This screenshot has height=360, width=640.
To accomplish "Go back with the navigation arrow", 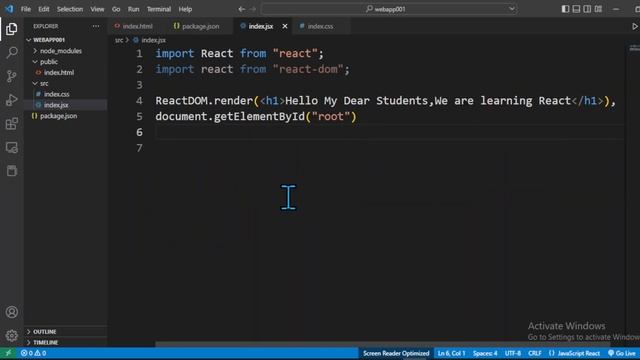I will click(x=242, y=9).
